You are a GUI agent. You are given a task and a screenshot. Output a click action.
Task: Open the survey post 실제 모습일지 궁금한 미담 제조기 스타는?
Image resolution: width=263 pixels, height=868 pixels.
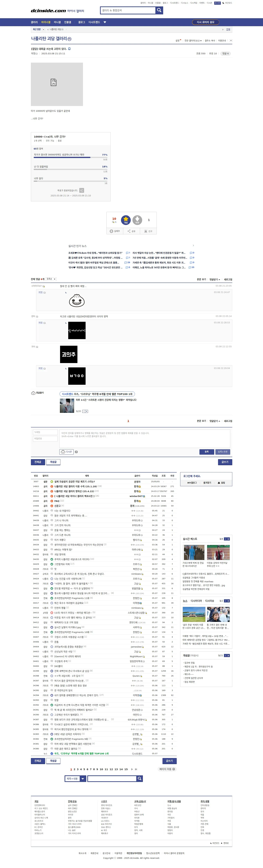[74, 482]
